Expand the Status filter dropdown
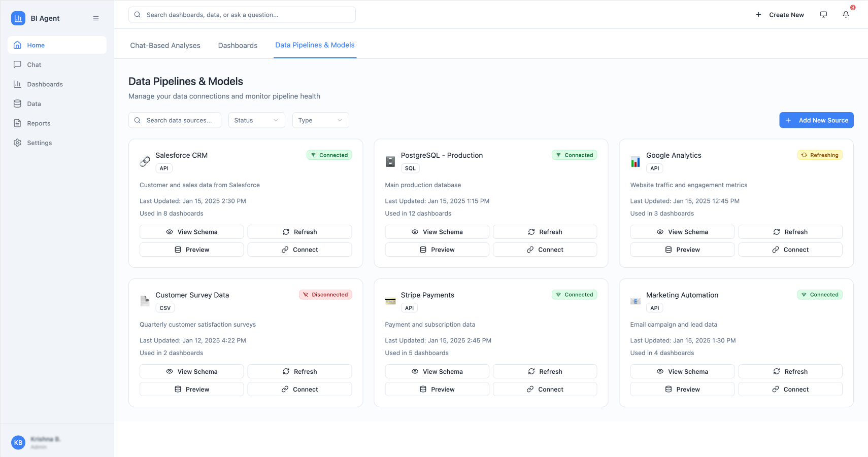Screen dimensions: 868x457 256,120
